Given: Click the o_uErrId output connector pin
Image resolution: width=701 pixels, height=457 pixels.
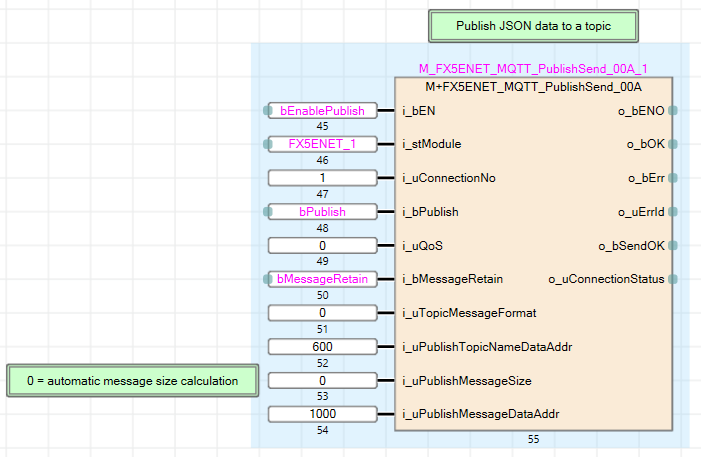Looking at the screenshot, I should (x=673, y=212).
